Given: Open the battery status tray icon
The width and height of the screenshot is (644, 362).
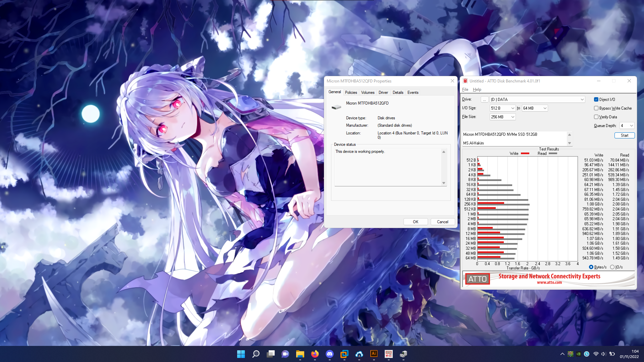Looking at the screenshot, I should [612, 354].
